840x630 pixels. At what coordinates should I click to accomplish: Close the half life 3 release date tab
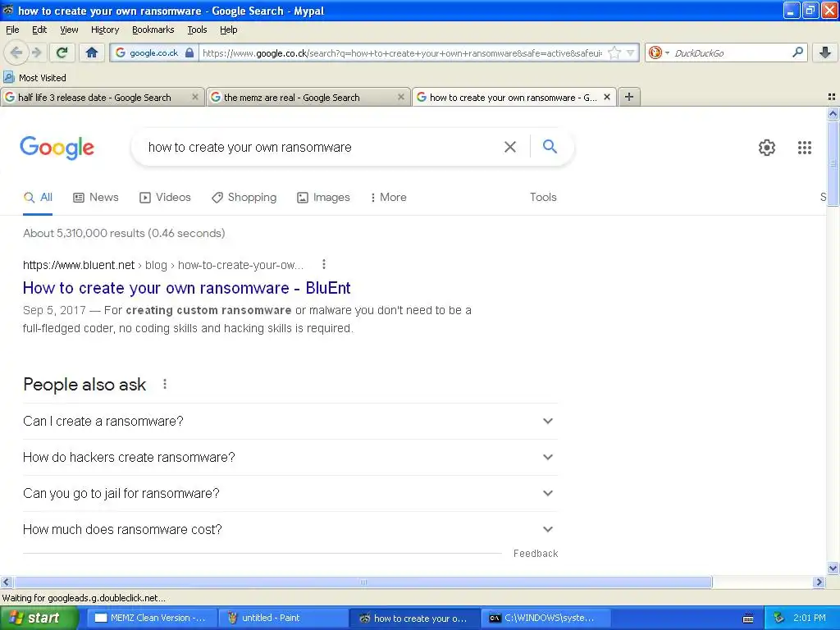coord(195,97)
